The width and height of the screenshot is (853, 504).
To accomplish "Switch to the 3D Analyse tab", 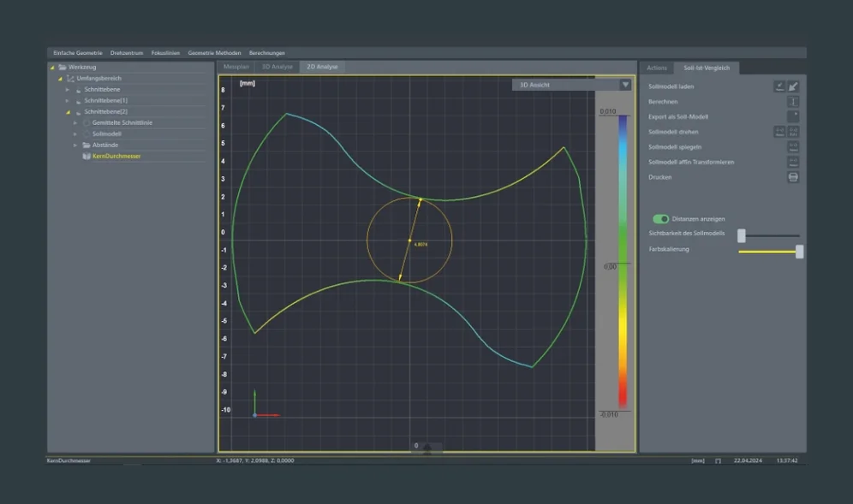I will (x=277, y=67).
